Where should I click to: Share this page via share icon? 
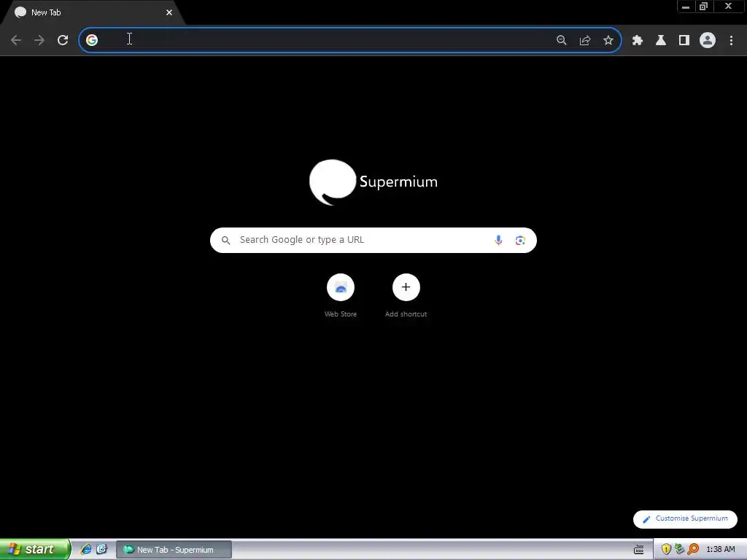(x=585, y=40)
